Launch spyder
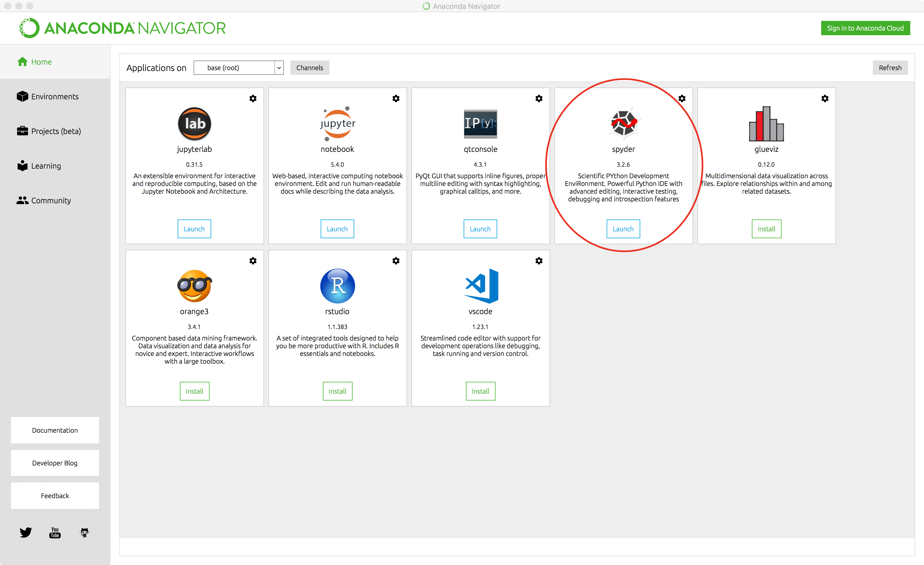924x565 pixels. pos(623,229)
